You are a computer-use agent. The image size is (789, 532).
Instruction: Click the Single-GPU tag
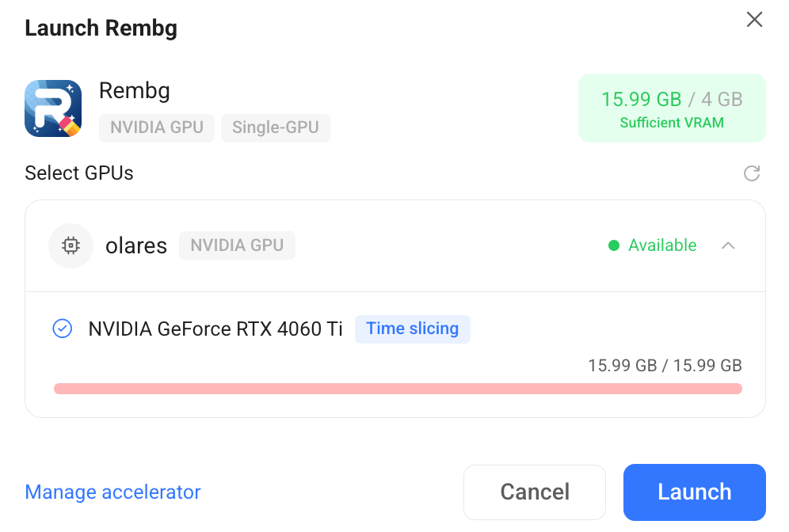(x=275, y=127)
